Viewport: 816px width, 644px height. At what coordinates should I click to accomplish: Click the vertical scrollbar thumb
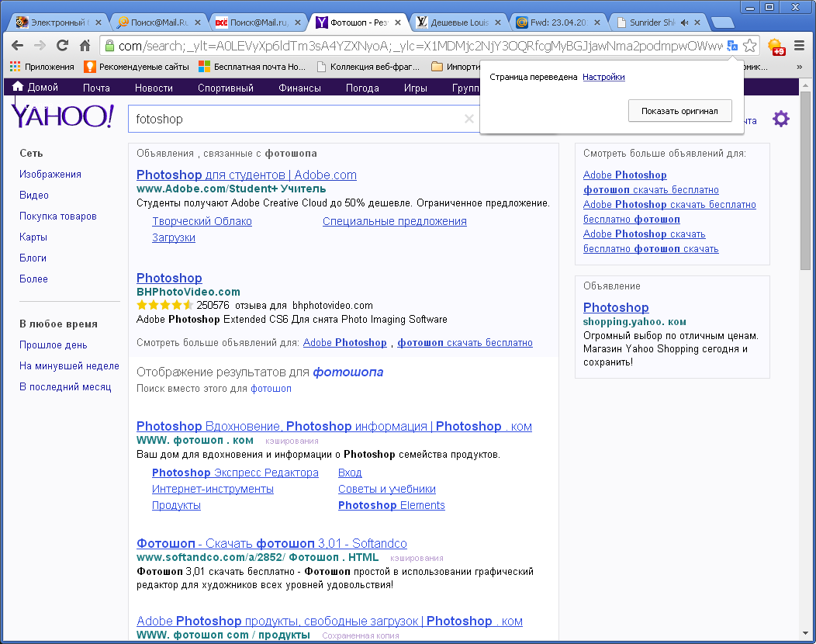(805, 181)
